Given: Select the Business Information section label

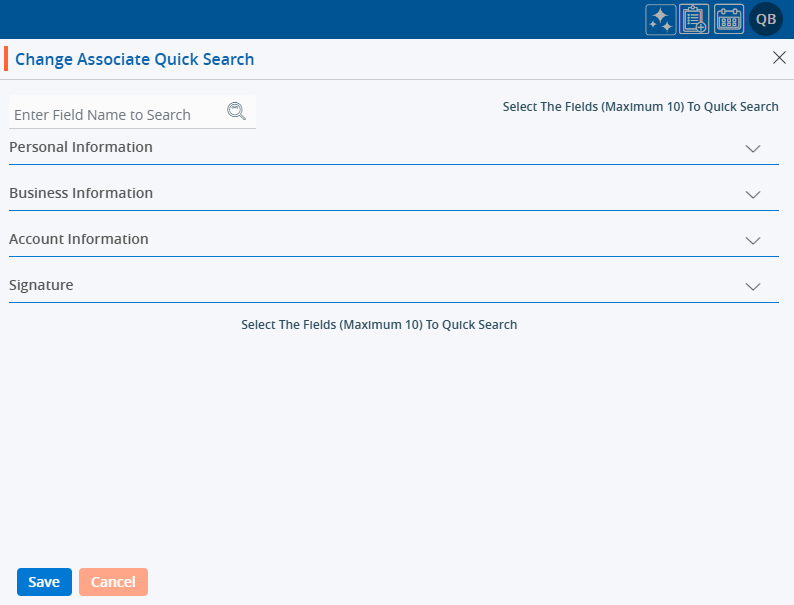Looking at the screenshot, I should pos(81,193).
